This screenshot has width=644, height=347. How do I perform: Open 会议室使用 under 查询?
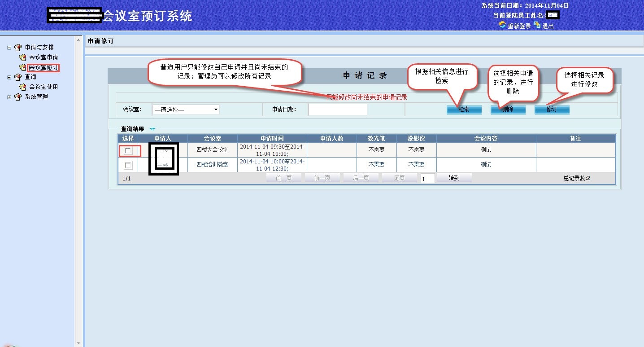coord(44,87)
